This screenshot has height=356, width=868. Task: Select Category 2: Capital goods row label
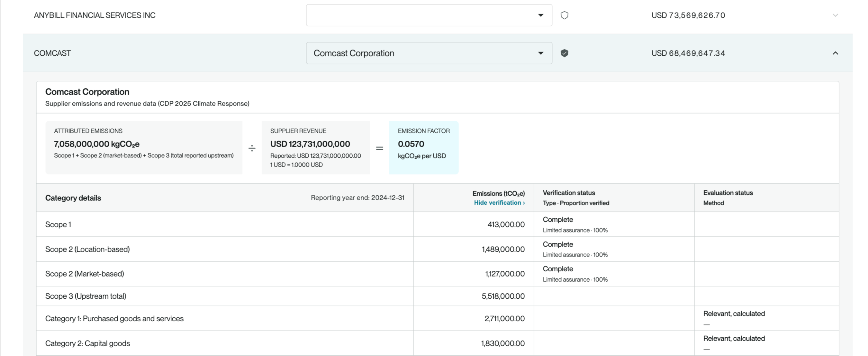[x=88, y=343]
